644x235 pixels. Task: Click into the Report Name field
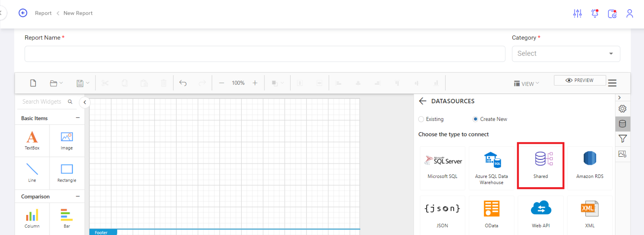coord(264,54)
